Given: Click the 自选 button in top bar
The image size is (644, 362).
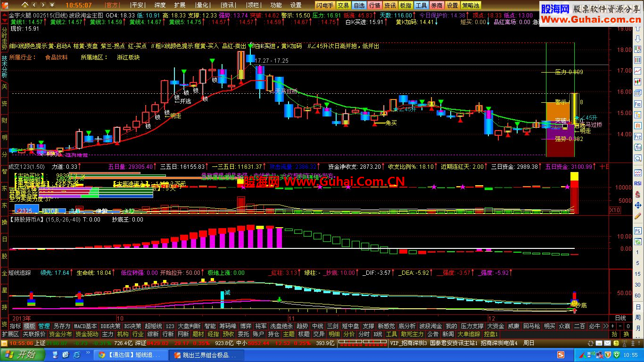Looking at the screenshot, I should [x=359, y=5].
